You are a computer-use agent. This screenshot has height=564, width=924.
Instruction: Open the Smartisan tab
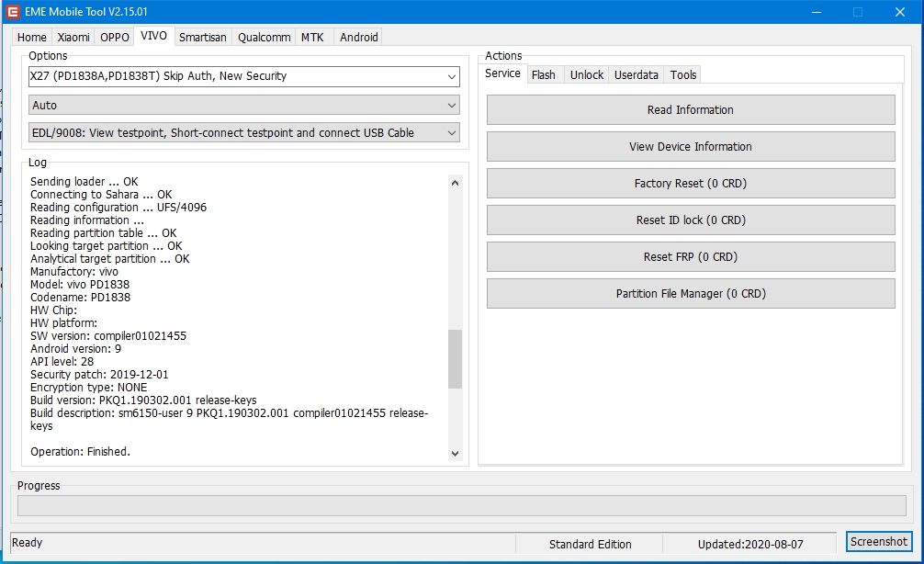[203, 37]
